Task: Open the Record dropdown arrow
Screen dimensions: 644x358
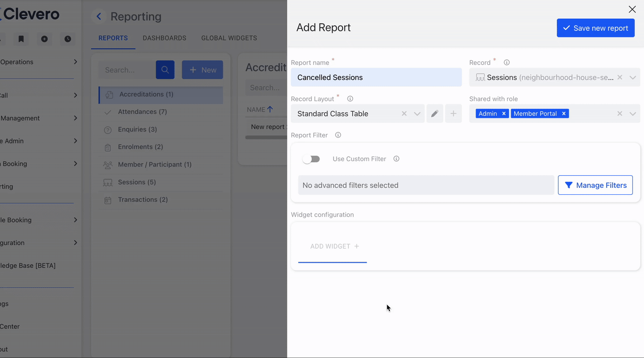Action: (x=633, y=78)
